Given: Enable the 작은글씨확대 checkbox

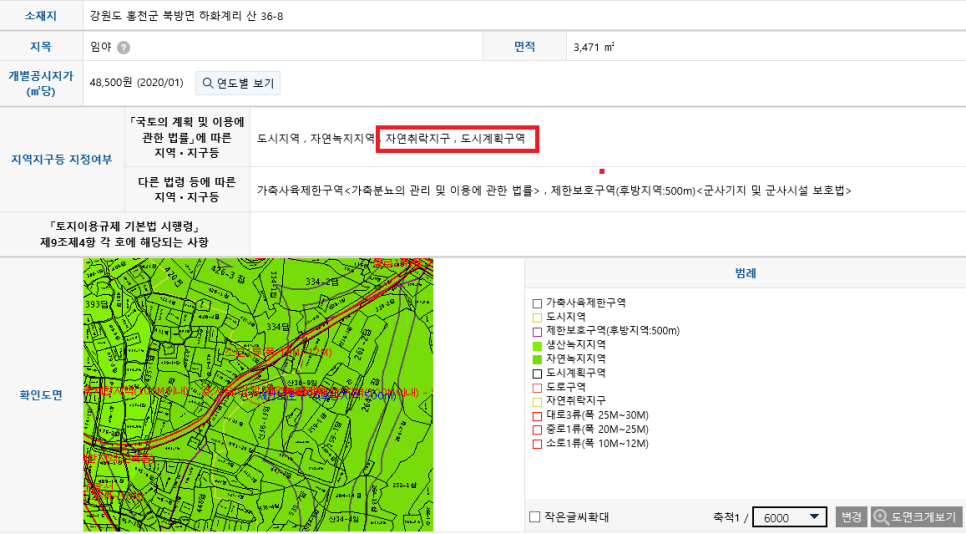Looking at the screenshot, I should [535, 517].
